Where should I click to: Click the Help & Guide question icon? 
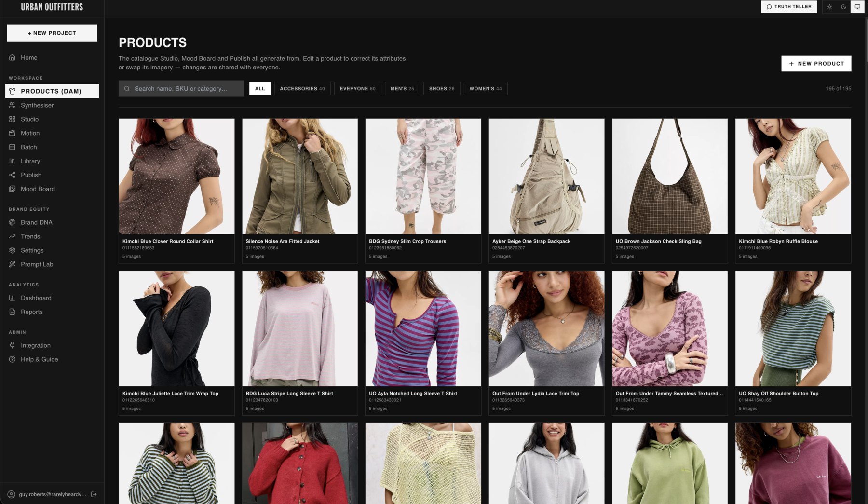tap(12, 359)
